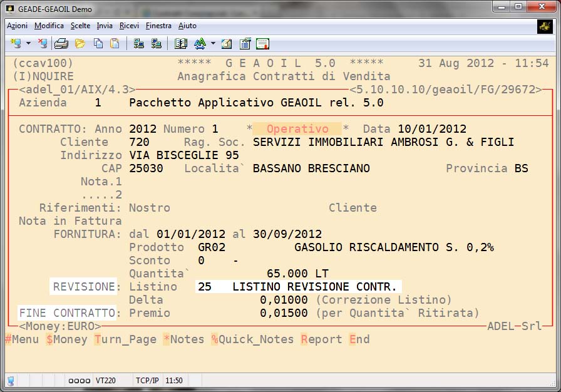Click the copy icon in toolbar
Viewport: 561px width, 392px height.
tap(98, 44)
